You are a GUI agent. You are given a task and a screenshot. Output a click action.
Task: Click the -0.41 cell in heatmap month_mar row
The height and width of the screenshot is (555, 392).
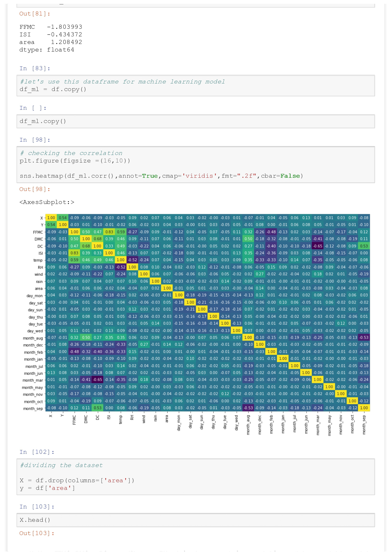pyautogui.click(x=86, y=379)
